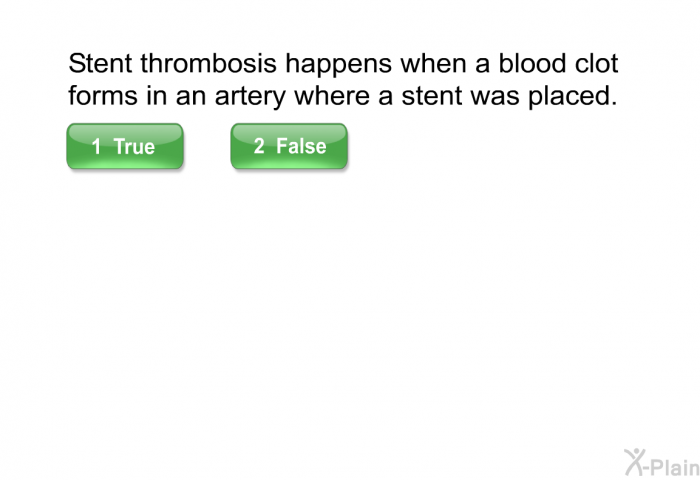Click the X-Plain stick figure icon
Viewport: 700px width, 480px height.
pos(635,462)
